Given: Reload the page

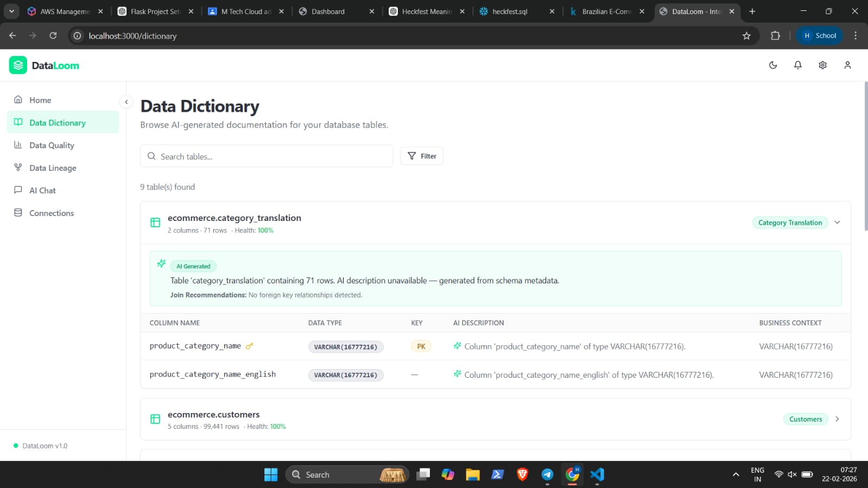Looking at the screenshot, I should coord(53,36).
